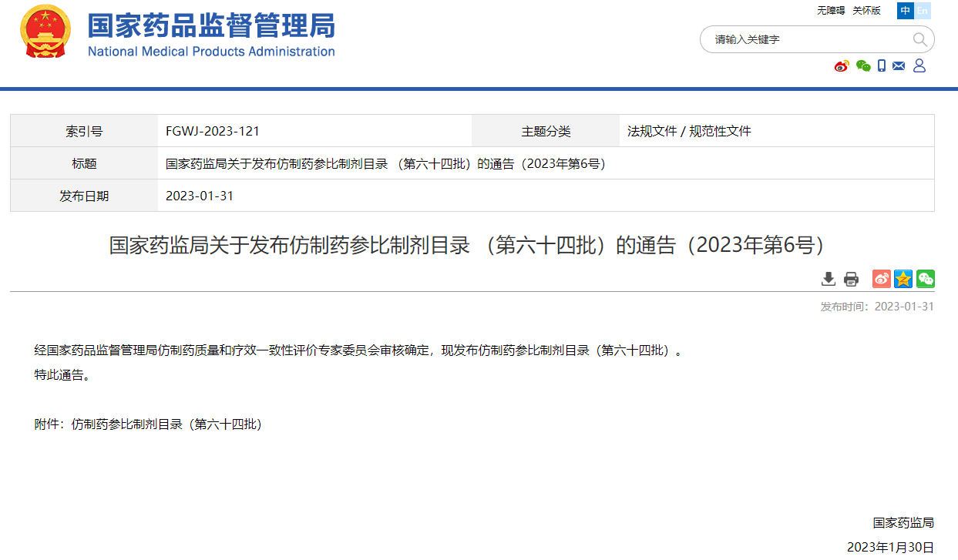The height and width of the screenshot is (560, 958).
Task: Click the national emblem logo
Action: pos(45,32)
